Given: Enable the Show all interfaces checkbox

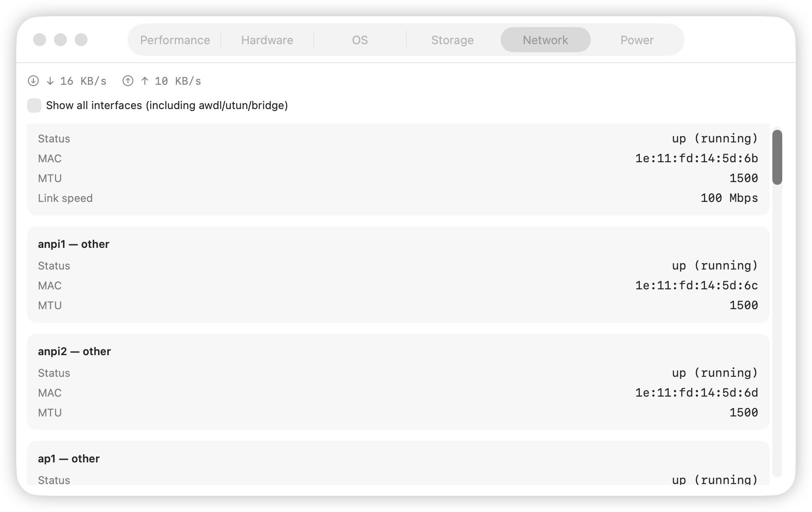Looking at the screenshot, I should click(34, 105).
